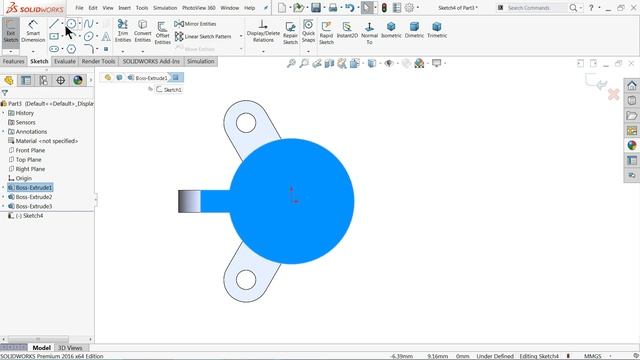Open Quick Snaps
The width and height of the screenshot is (640, 360).
tap(308, 31)
